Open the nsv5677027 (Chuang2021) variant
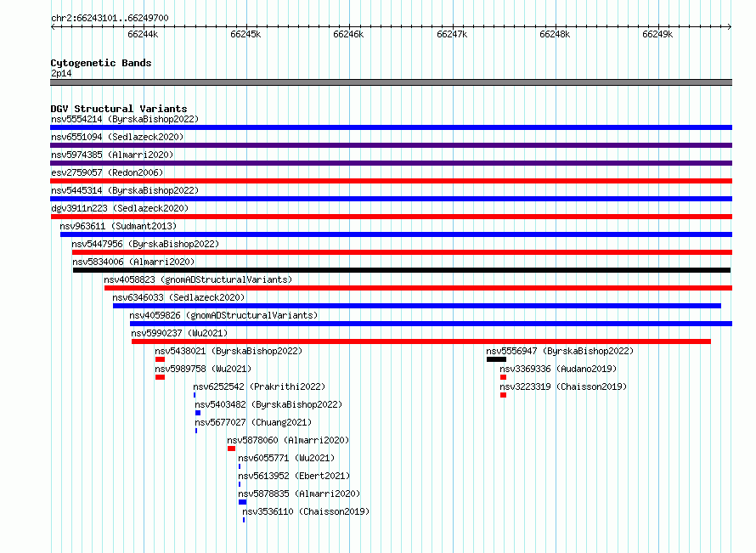The image size is (756, 553). pyautogui.click(x=253, y=422)
